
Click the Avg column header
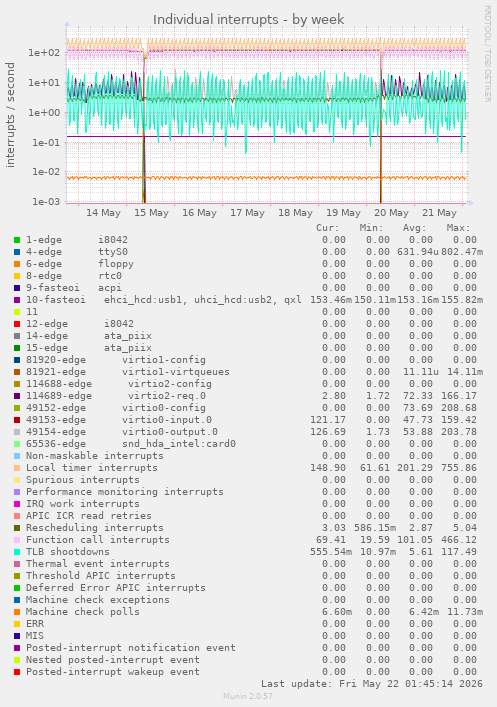pyautogui.click(x=414, y=228)
